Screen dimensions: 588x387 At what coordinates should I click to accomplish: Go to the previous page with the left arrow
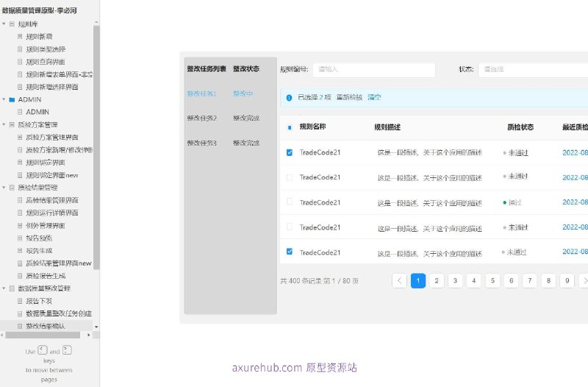(399, 281)
